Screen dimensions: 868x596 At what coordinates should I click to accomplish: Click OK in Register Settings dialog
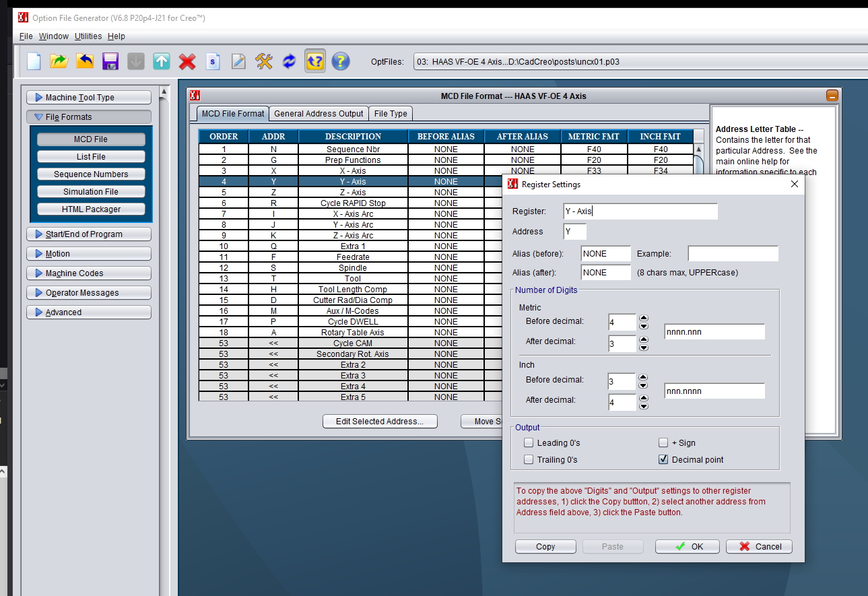(x=688, y=546)
